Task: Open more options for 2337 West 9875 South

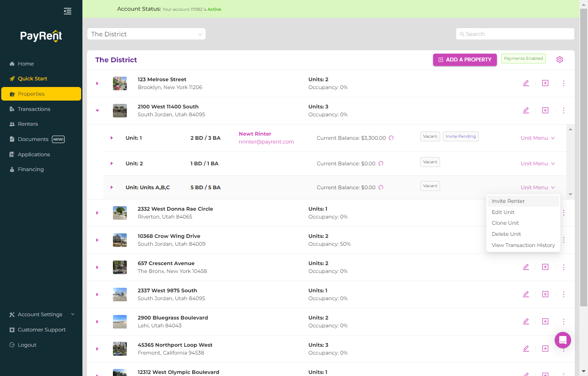Action: tap(564, 294)
